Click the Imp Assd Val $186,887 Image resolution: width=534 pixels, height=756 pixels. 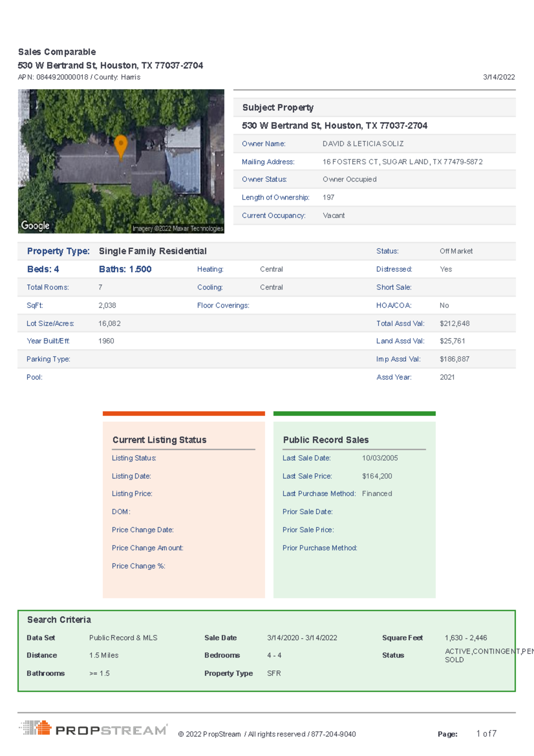(x=454, y=359)
